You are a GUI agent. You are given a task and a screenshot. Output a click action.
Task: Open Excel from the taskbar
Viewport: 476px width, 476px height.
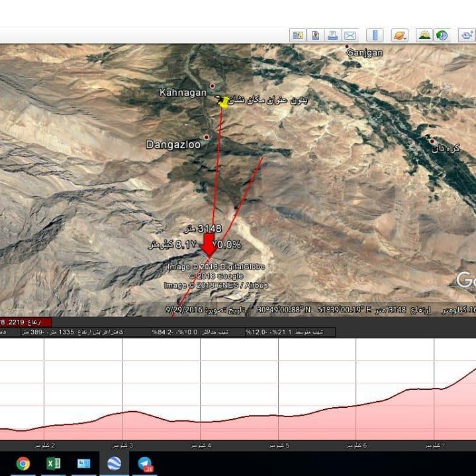coord(54,463)
